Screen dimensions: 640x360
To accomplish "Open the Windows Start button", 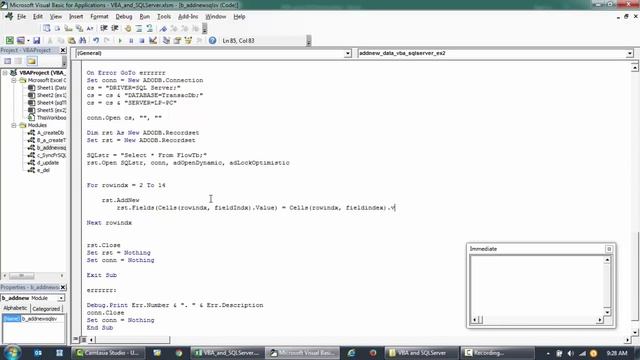I will click(x=13, y=353).
